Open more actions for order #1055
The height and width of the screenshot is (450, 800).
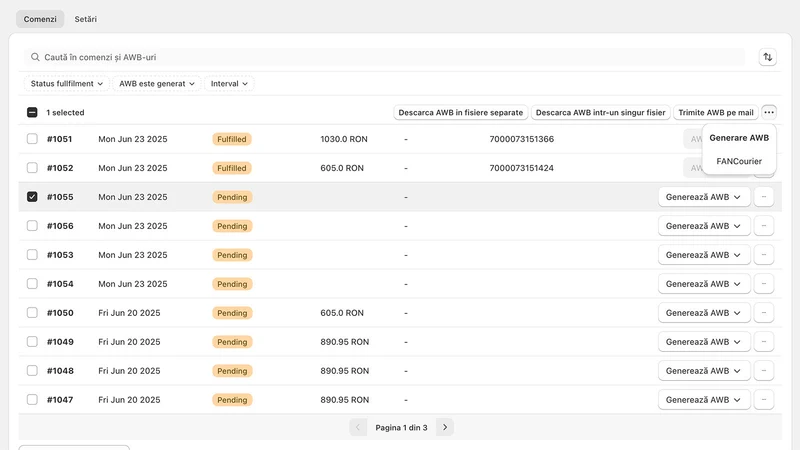coord(764,197)
